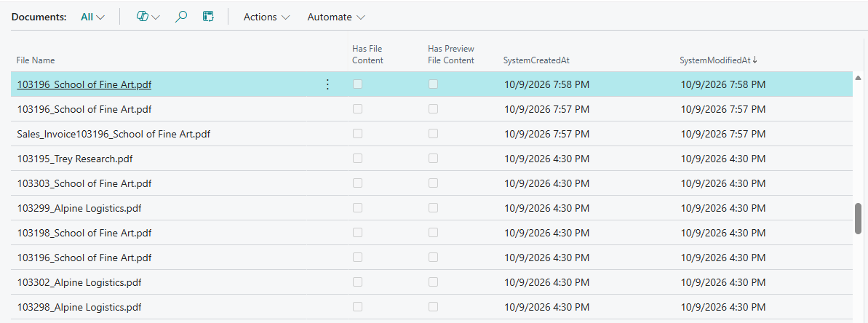Click SystemCreatedAt cell of 103303_School of Fine Art row
The width and height of the screenshot is (868, 323).
(x=547, y=183)
